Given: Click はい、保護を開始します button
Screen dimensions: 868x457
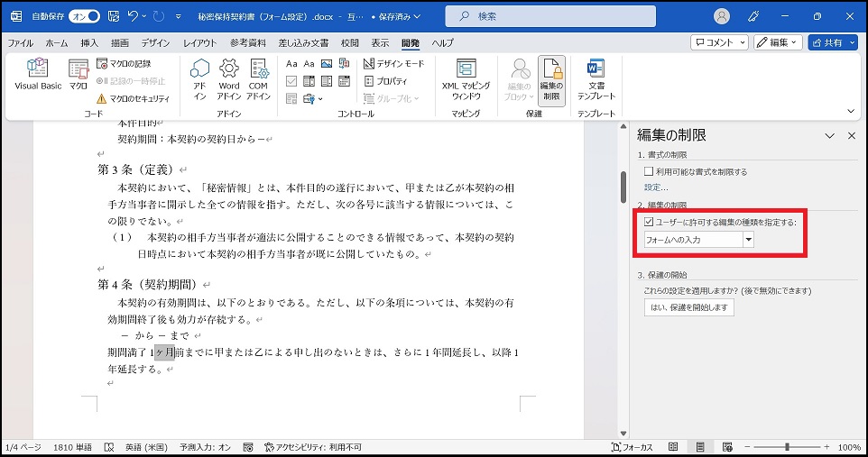Looking at the screenshot, I should [x=688, y=307].
